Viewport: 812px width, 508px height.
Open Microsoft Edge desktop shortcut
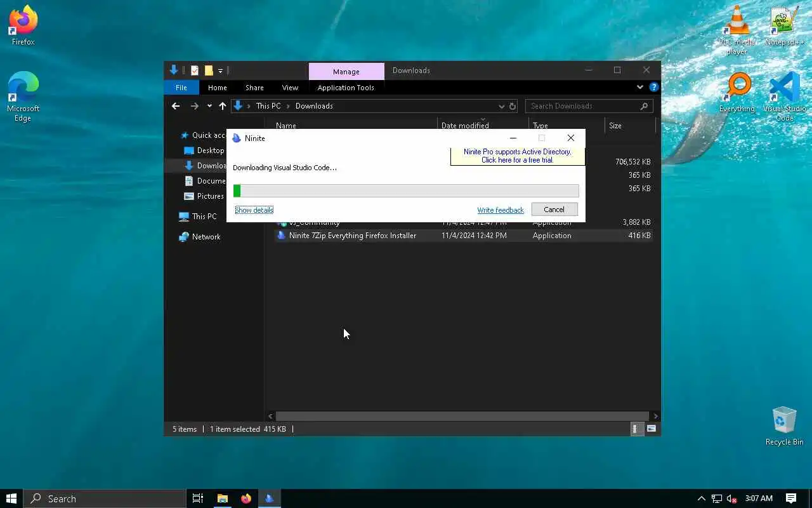coord(23,97)
